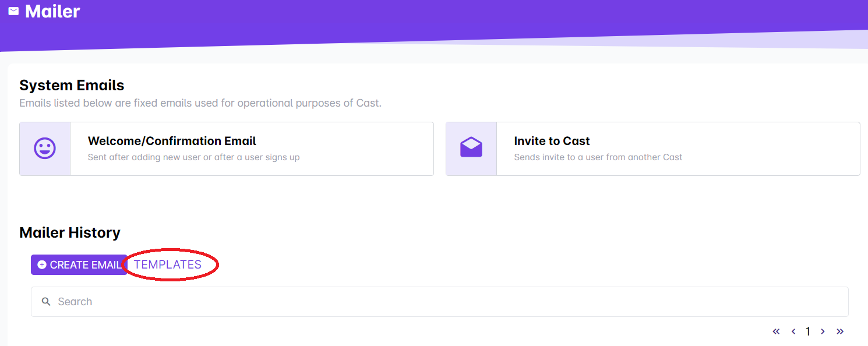Click the magnifier icon in search bar

47,302
